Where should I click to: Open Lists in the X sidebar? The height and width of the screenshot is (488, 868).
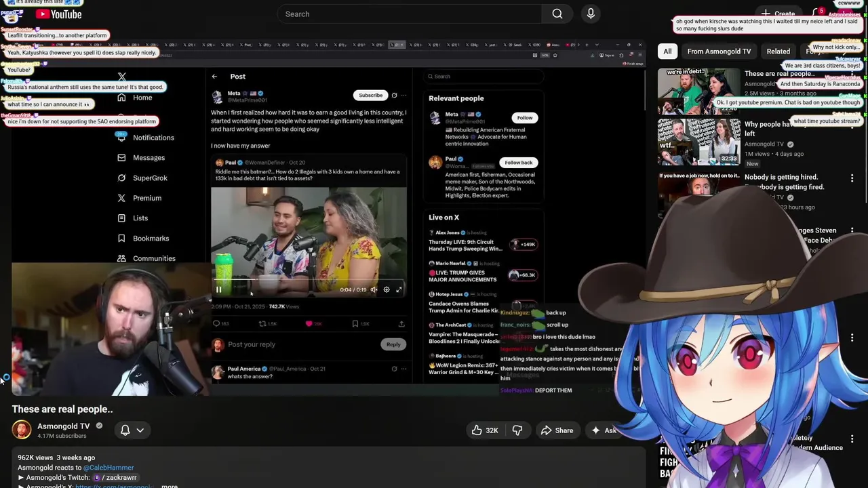(132, 218)
